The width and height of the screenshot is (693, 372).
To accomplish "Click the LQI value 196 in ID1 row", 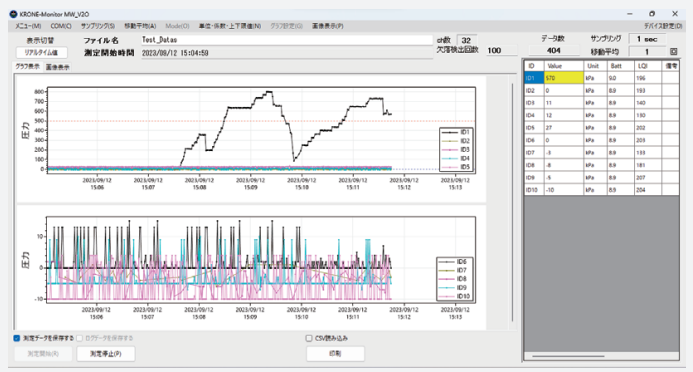I will tap(647, 78).
